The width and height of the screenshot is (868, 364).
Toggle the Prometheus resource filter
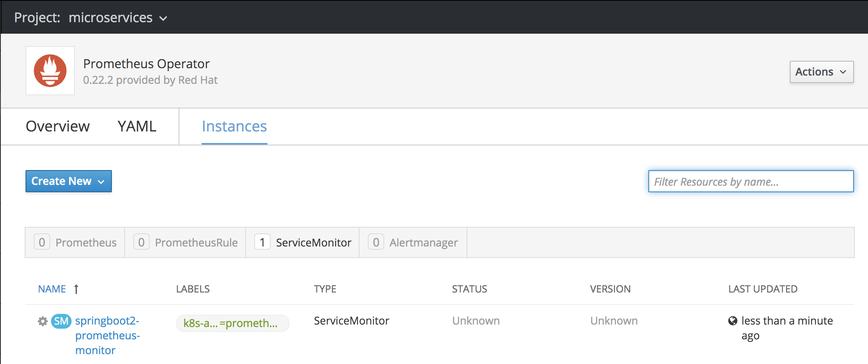tap(75, 242)
